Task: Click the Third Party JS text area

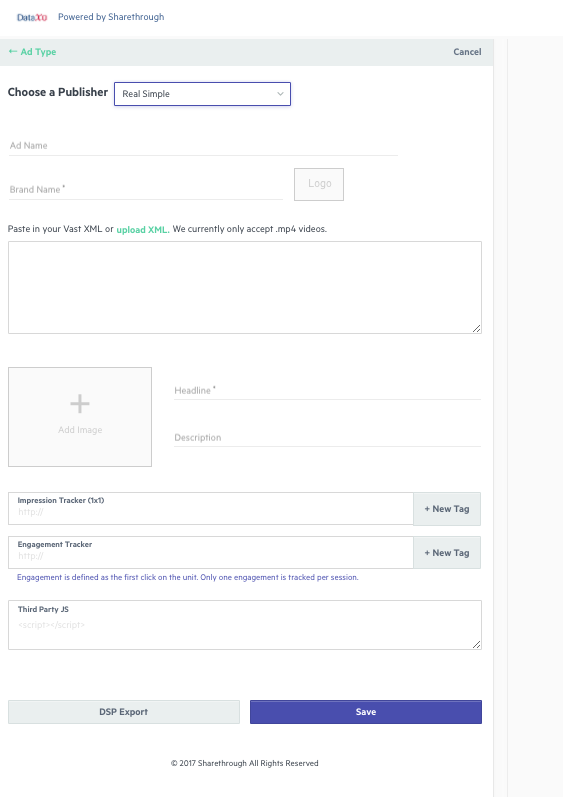Action: click(x=245, y=625)
